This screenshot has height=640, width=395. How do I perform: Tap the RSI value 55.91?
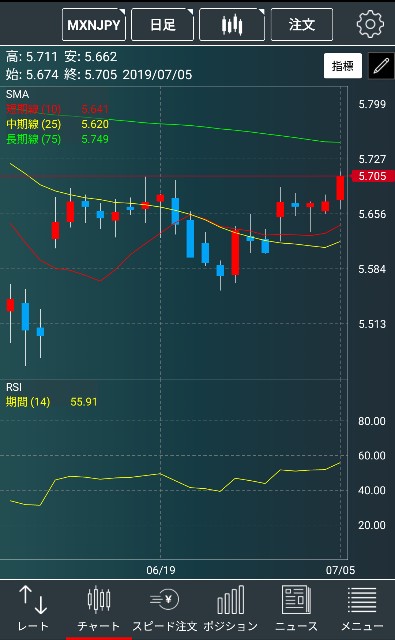(x=84, y=402)
